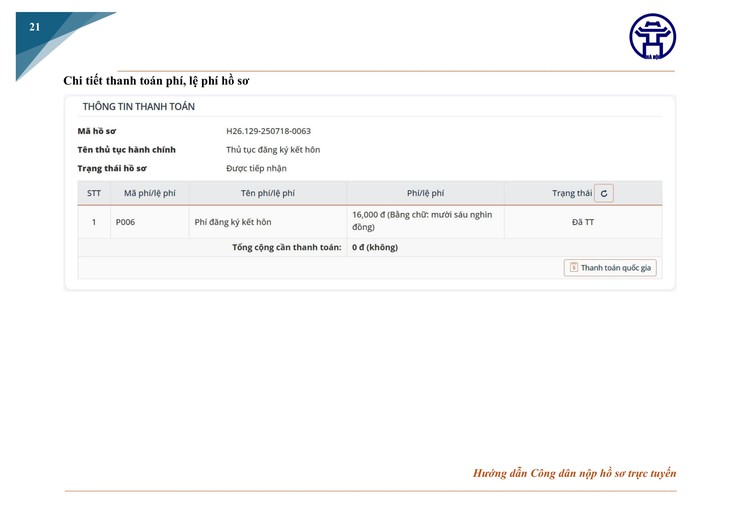Click the Tổng cộng cần thanh toán label
The image size is (740, 523).
click(x=286, y=247)
